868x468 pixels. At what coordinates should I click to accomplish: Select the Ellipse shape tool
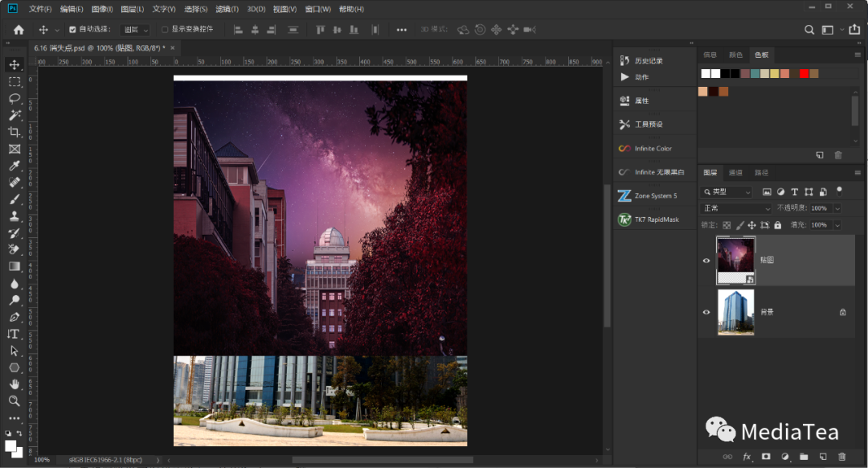(14, 367)
